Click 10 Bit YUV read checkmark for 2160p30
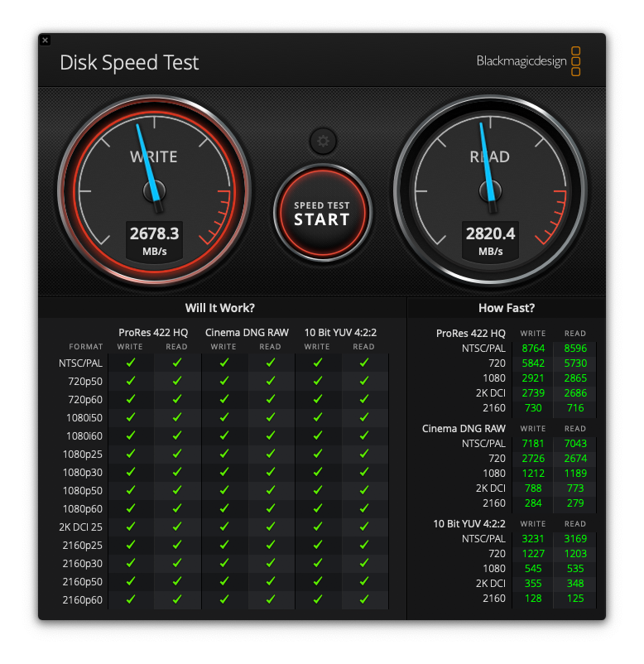Image resolution: width=644 pixels, height=664 pixels. (x=364, y=563)
